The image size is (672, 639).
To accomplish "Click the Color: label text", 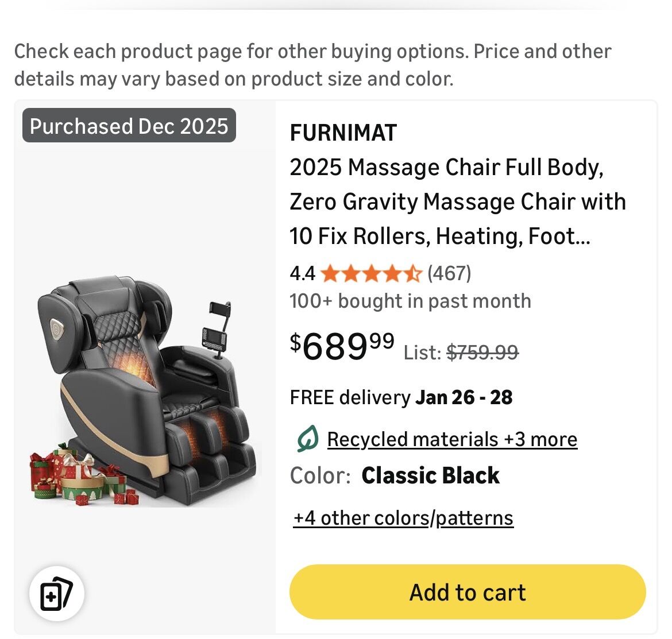I will 320,475.
